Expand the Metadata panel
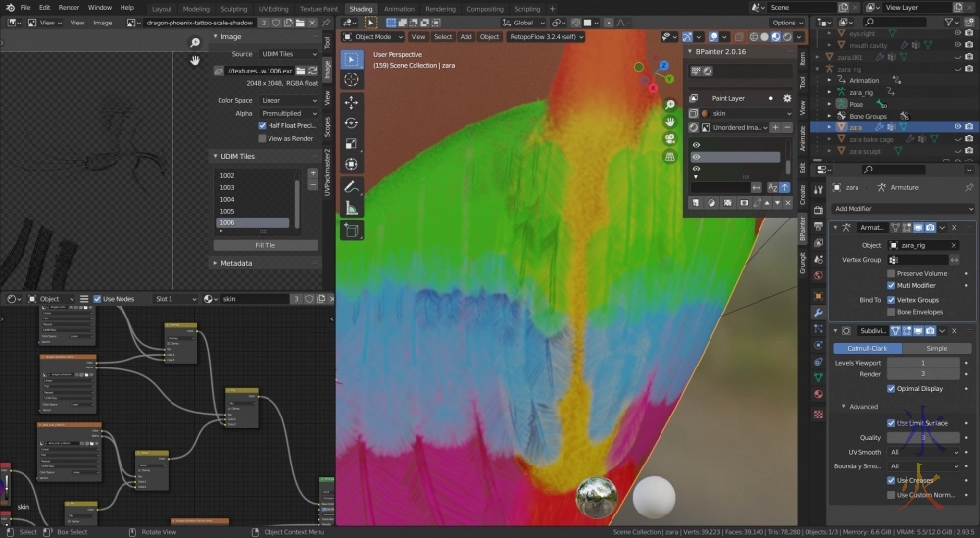The image size is (980, 538). [x=235, y=263]
